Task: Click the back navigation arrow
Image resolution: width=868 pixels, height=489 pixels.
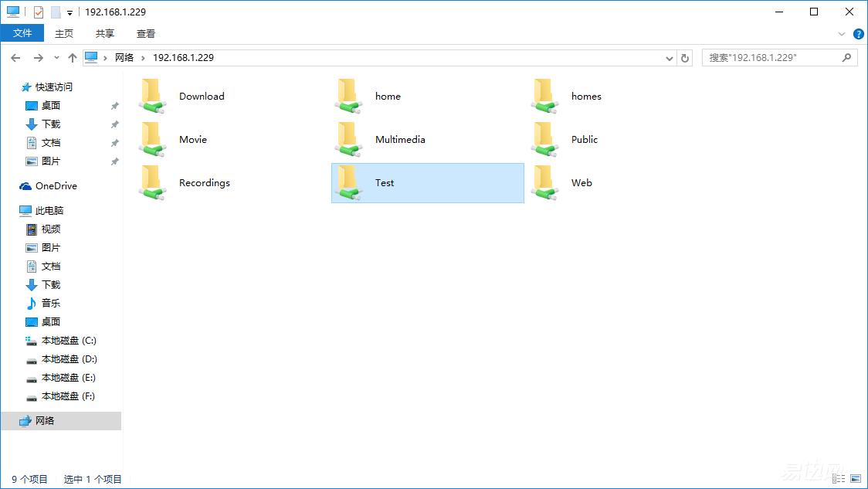Action: click(15, 58)
